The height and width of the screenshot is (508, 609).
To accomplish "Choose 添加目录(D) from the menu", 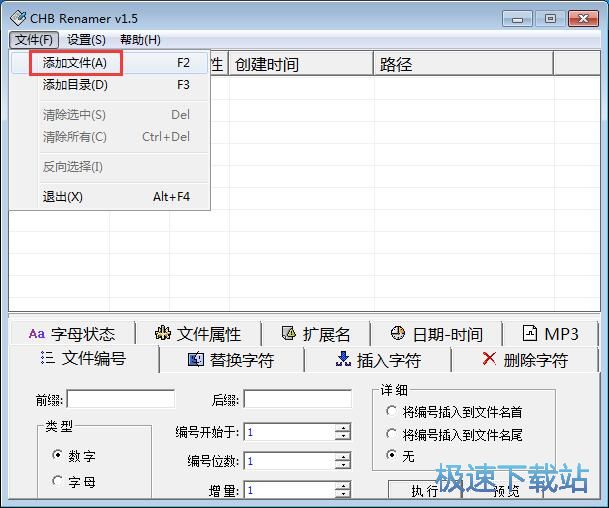I will tap(110, 85).
